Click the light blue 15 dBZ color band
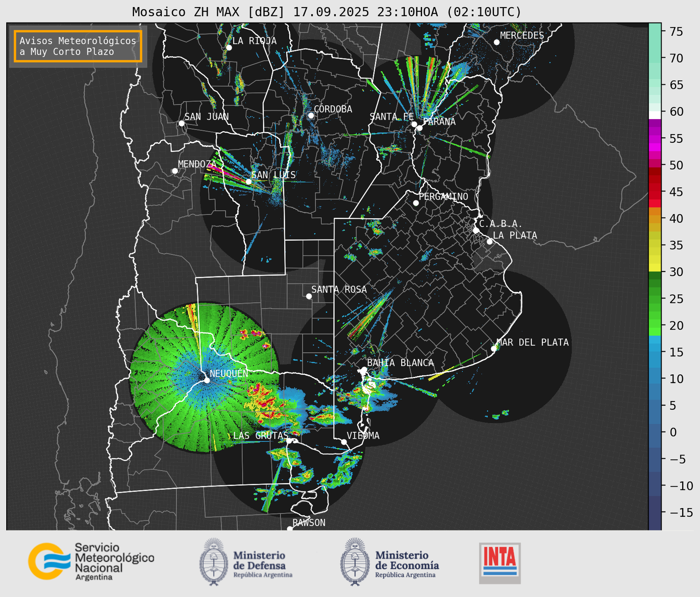The height and width of the screenshot is (597, 700). pos(655,352)
